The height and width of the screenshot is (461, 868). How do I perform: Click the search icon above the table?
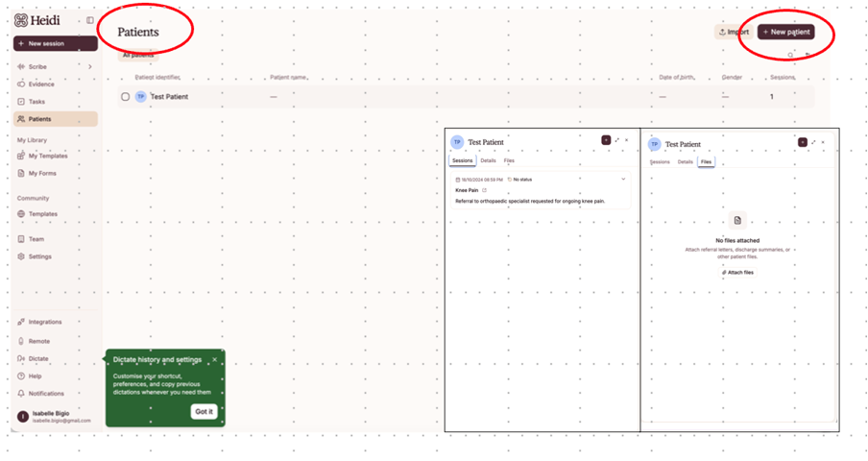790,55
